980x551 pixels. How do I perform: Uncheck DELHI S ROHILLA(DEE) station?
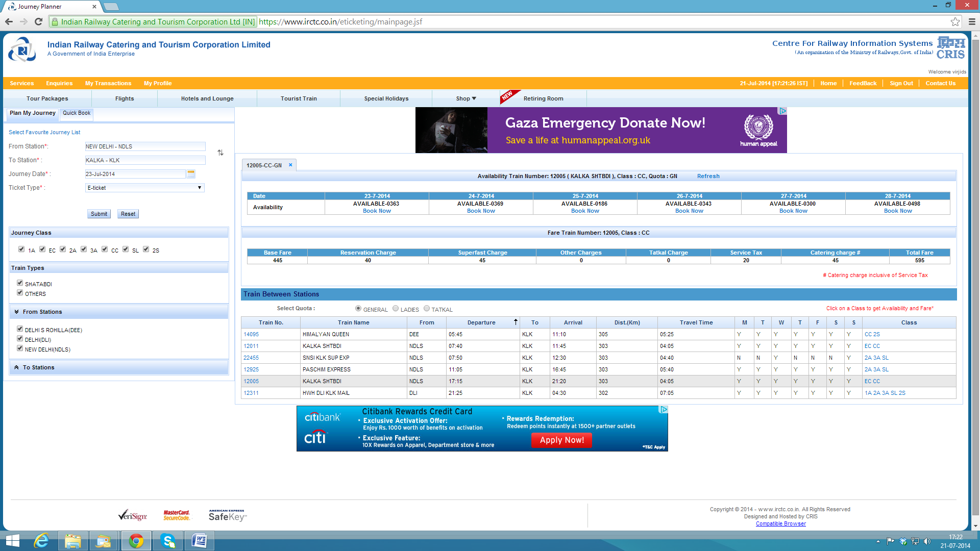tap(20, 329)
